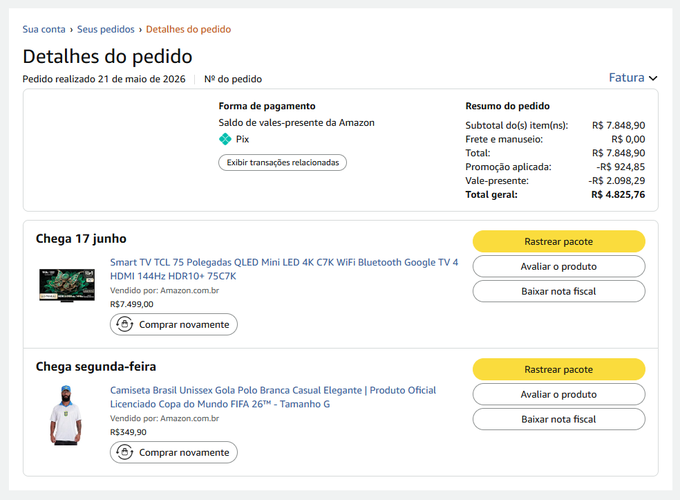Open the Sua conta breadcrumb link
680x500 pixels.
(44, 29)
